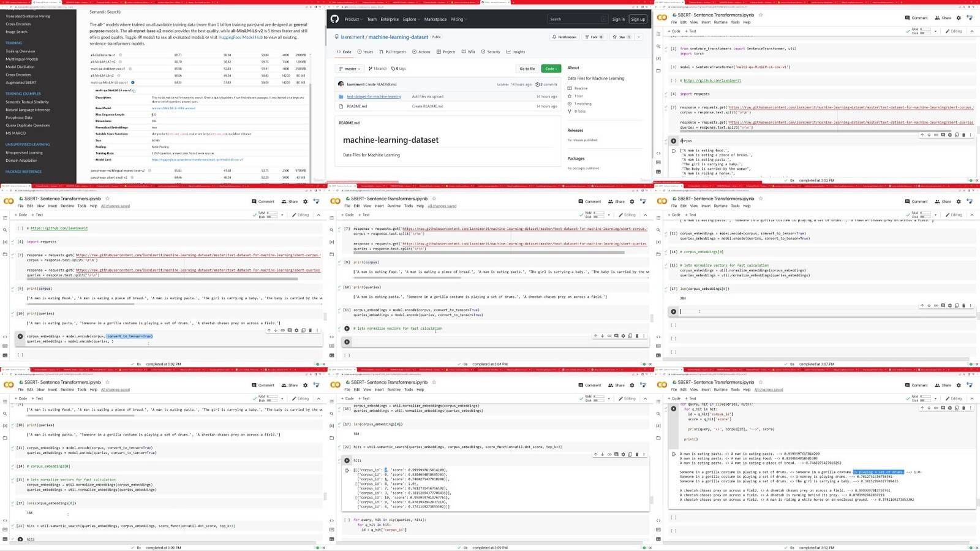Image resolution: width=980 pixels, height=551 pixels.
Task: Open Tools menu in notebook completed at 3:07 PM
Action: [x=735, y=206]
